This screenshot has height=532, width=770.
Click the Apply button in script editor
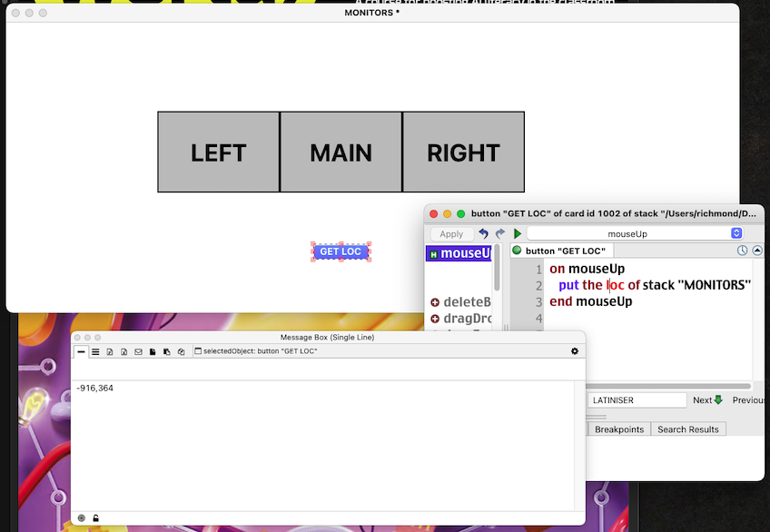[x=451, y=234]
